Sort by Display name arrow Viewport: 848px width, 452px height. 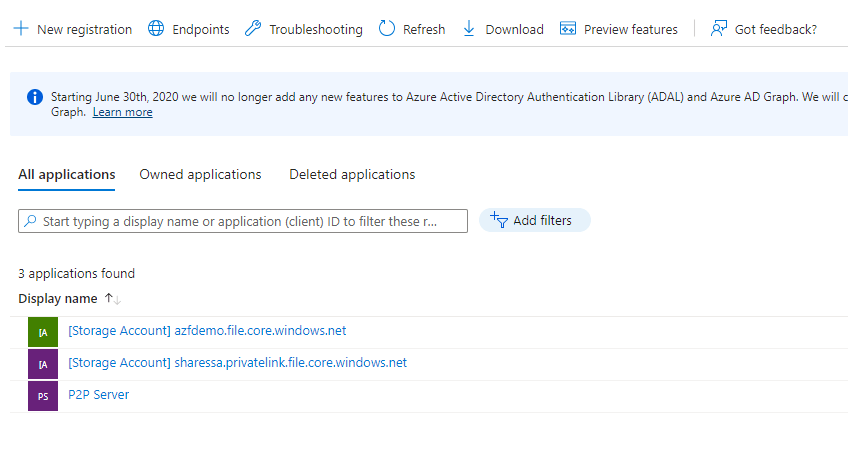[x=112, y=299]
